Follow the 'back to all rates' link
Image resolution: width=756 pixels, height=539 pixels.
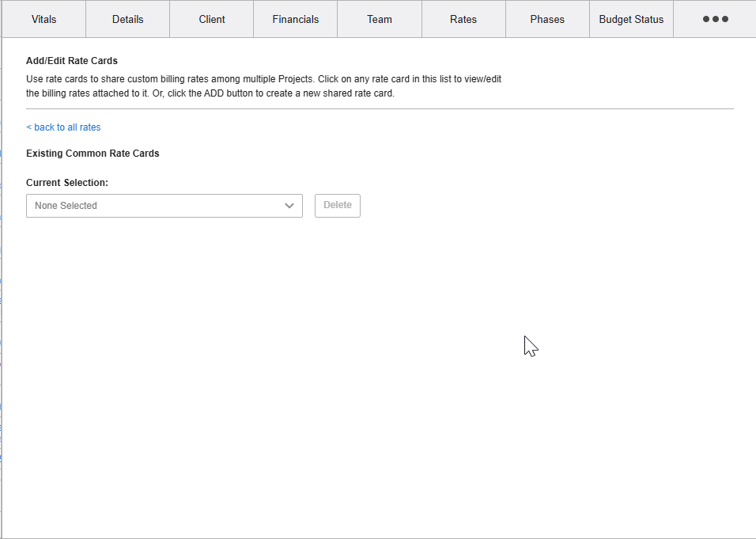(x=63, y=127)
